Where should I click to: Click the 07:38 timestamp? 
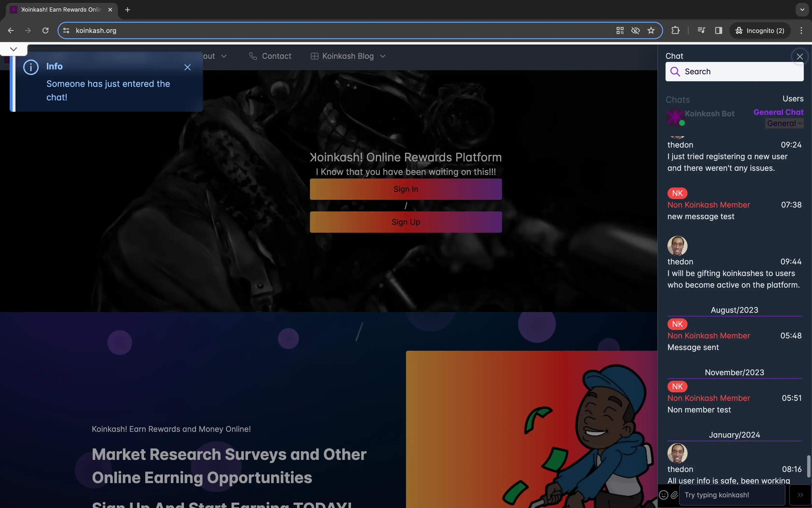[x=791, y=205]
